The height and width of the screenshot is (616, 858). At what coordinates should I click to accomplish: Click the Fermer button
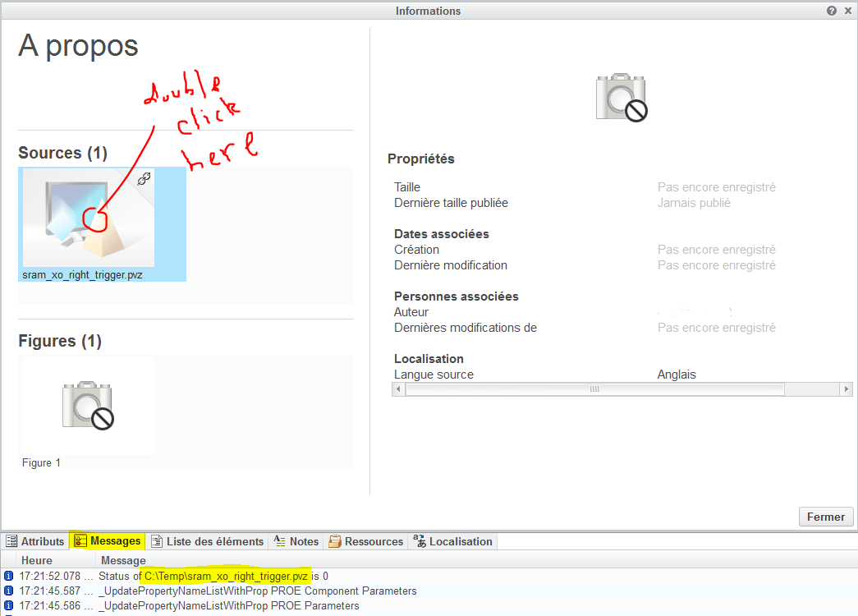tap(826, 517)
